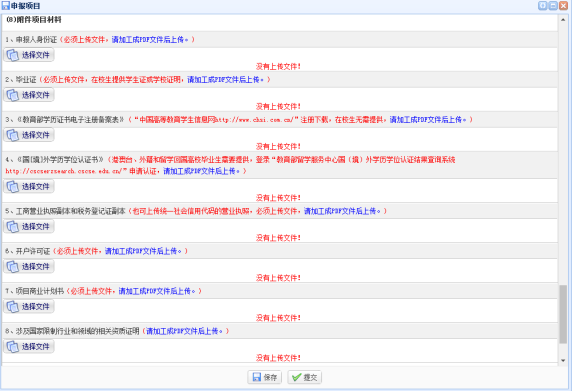Choose file for 工商营业执照副本 row
This screenshot has height=391, width=572.
(29, 227)
